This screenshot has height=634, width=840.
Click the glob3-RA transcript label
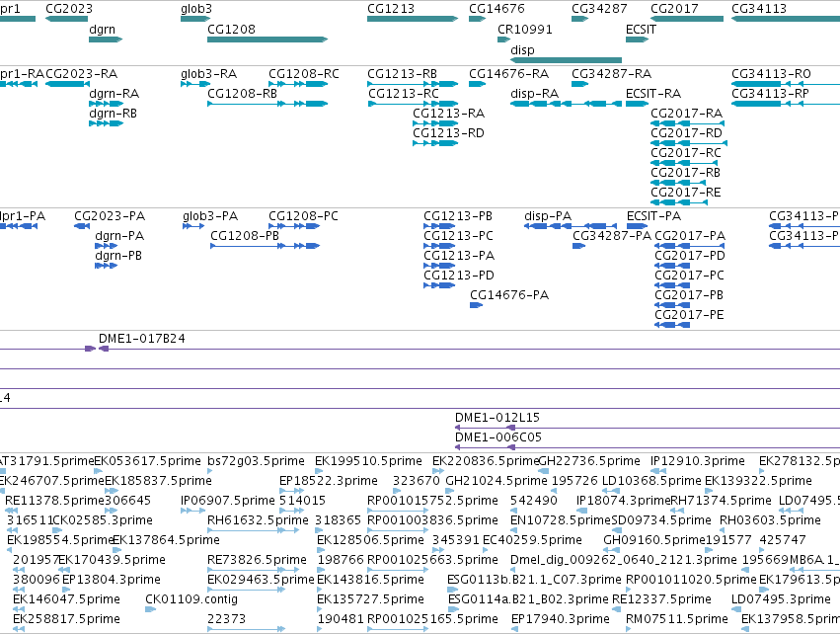tap(209, 74)
